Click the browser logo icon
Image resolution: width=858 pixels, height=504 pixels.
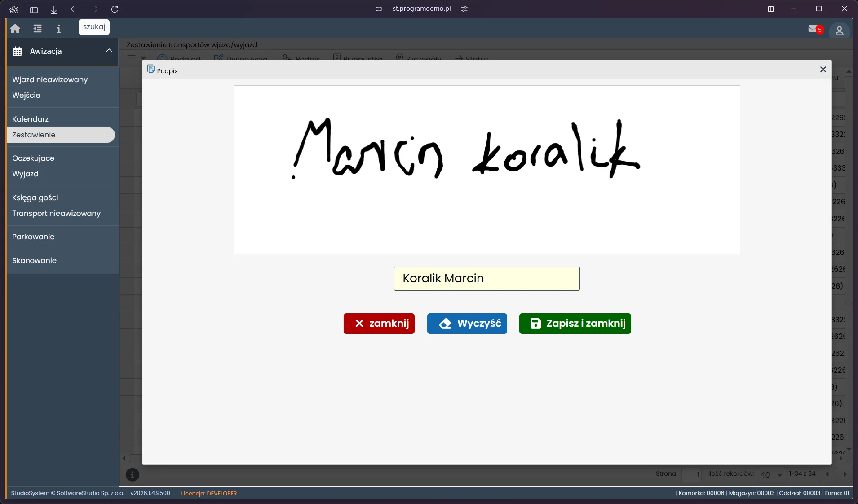(14, 9)
